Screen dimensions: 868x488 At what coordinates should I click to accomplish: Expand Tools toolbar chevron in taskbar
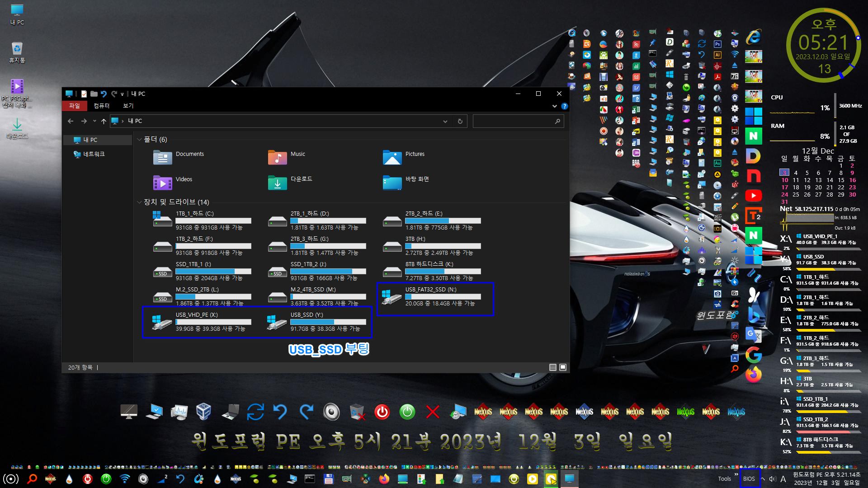pos(736,474)
